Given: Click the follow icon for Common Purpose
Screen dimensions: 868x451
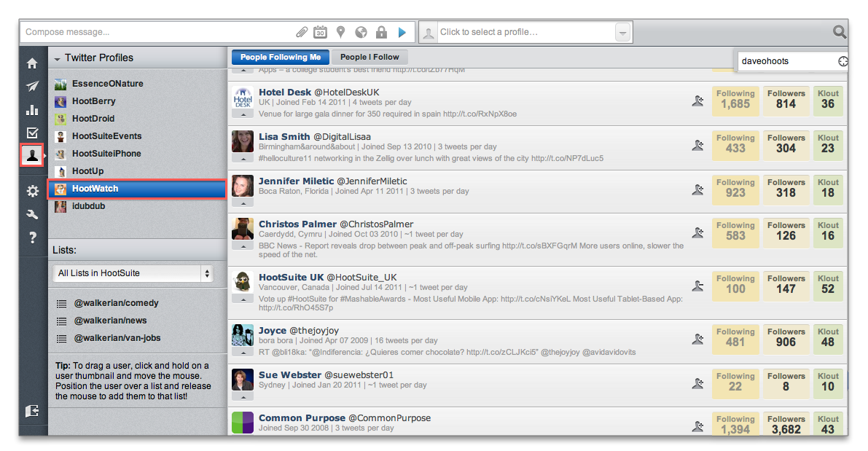Looking at the screenshot, I should coord(697,426).
